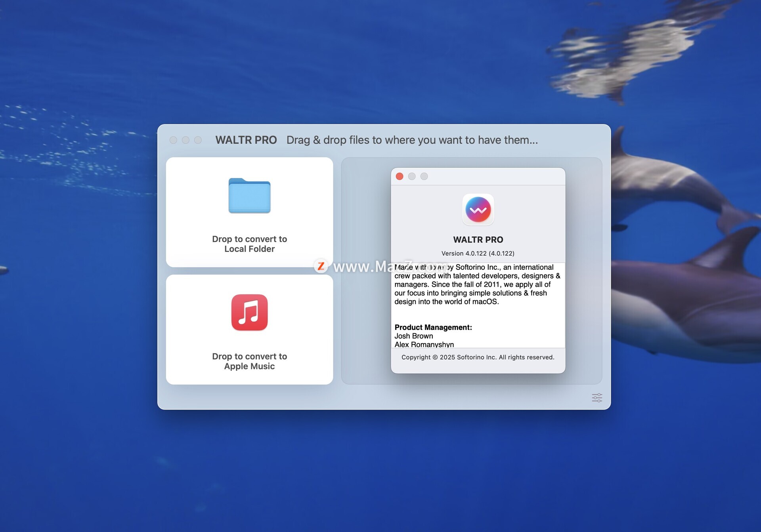Click the orange Z watermark logo
The width and height of the screenshot is (761, 532).
click(321, 266)
